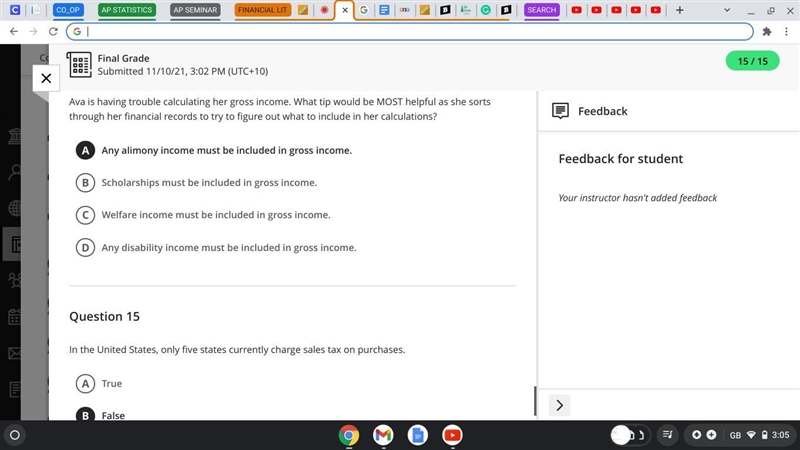Launch YouTube from the shelf
800x450 pixels.
pyautogui.click(x=452, y=435)
